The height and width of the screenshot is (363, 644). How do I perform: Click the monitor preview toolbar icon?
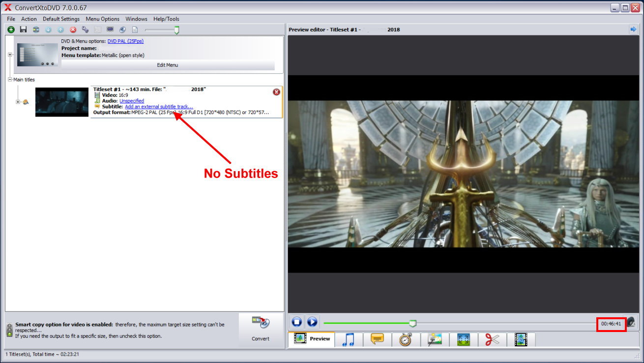[110, 30]
